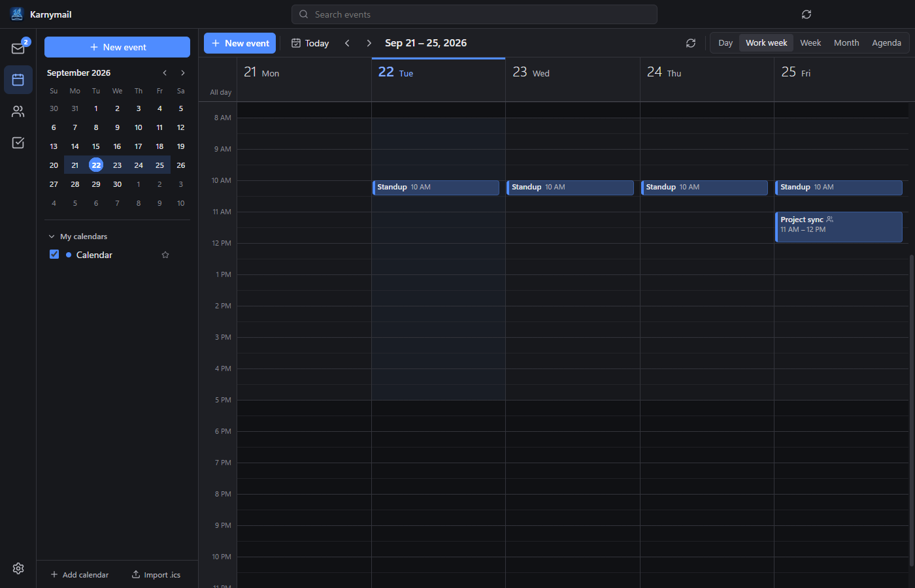This screenshot has width=915, height=588.
Task: Click the color dot beside Calendar
Action: (69, 255)
